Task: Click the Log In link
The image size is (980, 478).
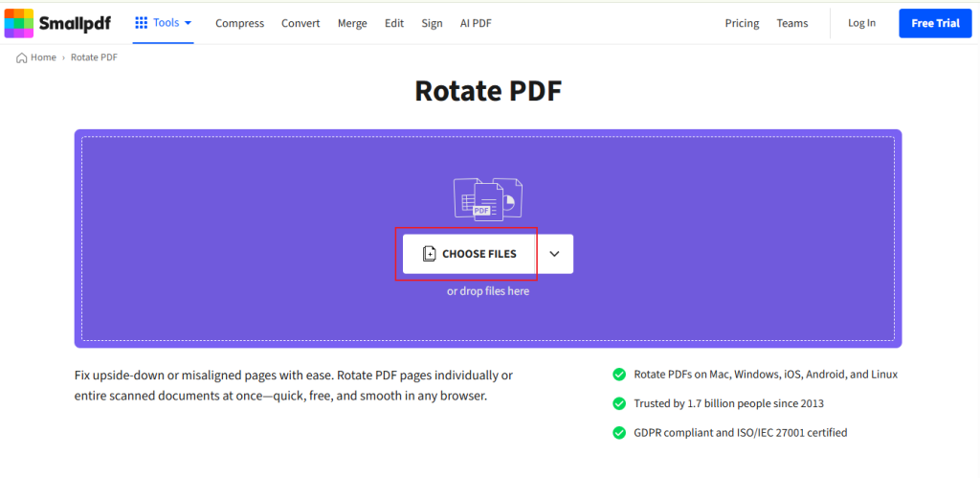Action: point(862,23)
